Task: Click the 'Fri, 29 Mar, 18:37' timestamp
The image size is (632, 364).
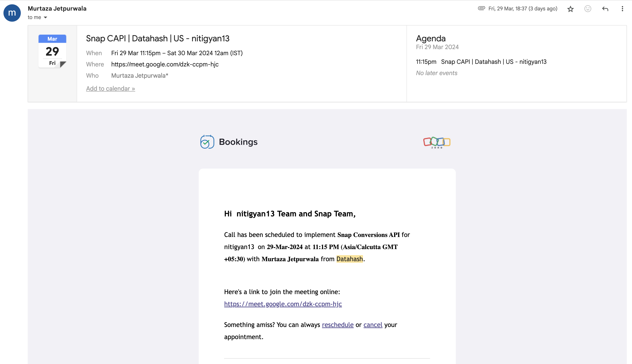Action: click(x=523, y=8)
